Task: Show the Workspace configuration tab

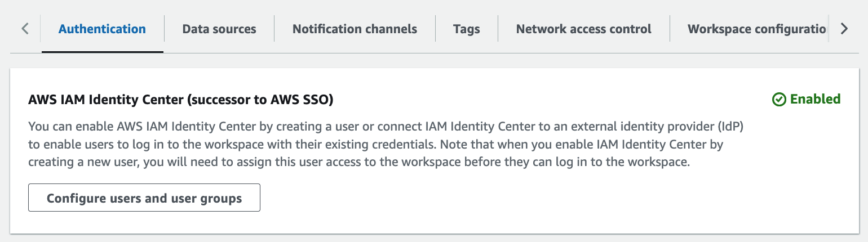Action: [756, 29]
